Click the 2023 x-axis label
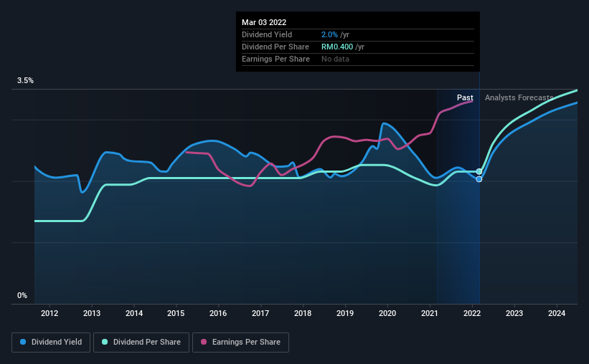Viewport: 589px width, 364px height. [514, 313]
